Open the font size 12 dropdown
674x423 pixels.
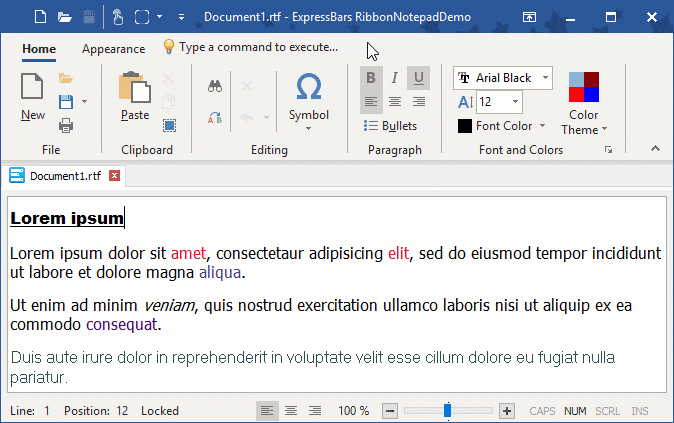(515, 102)
